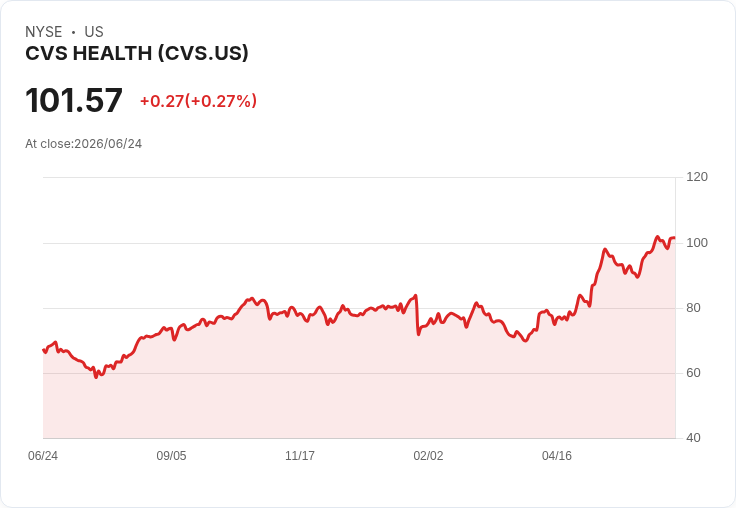Click the +0.27(+0.27%) change indicator
This screenshot has width=736, height=508.
click(199, 101)
